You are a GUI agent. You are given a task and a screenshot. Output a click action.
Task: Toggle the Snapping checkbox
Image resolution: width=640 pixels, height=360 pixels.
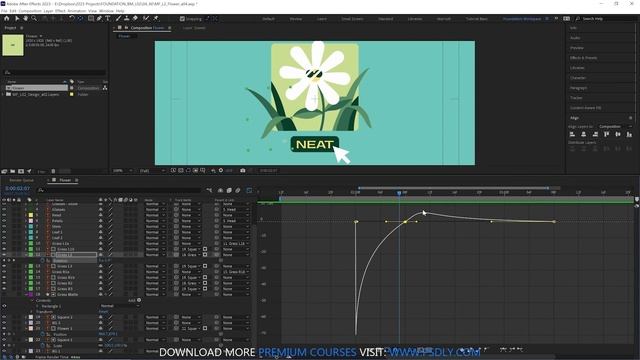tap(182, 18)
